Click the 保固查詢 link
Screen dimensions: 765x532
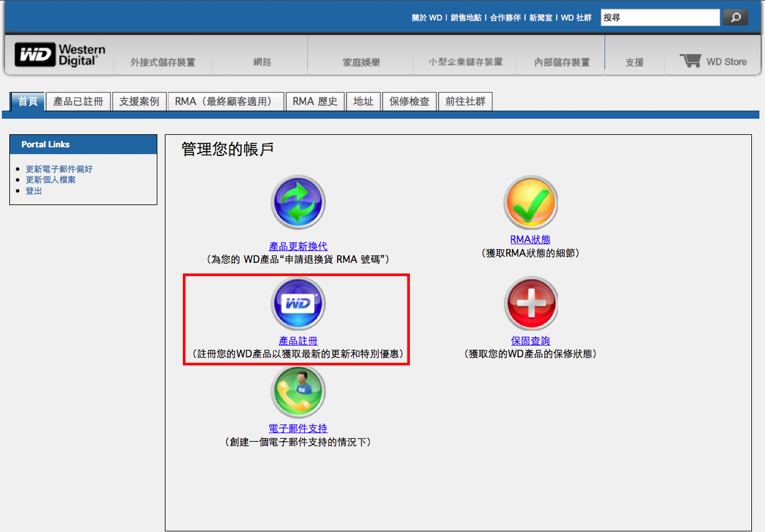(531, 341)
